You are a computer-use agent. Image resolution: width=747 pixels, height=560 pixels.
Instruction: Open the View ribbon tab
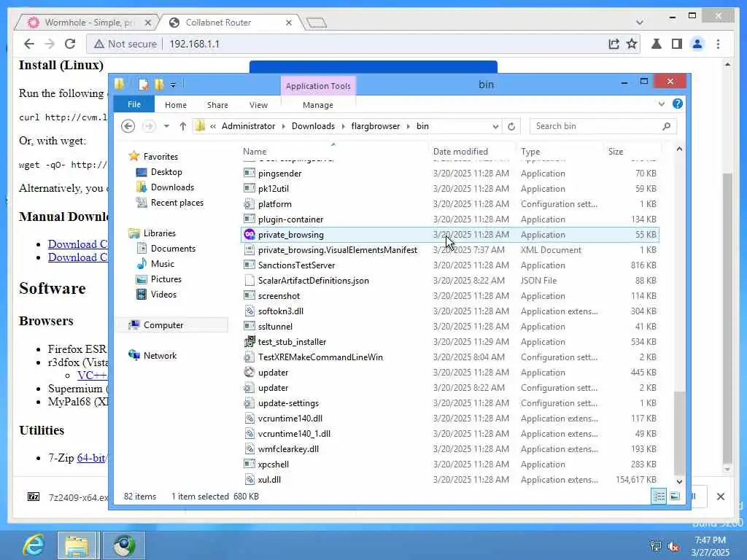tap(258, 105)
